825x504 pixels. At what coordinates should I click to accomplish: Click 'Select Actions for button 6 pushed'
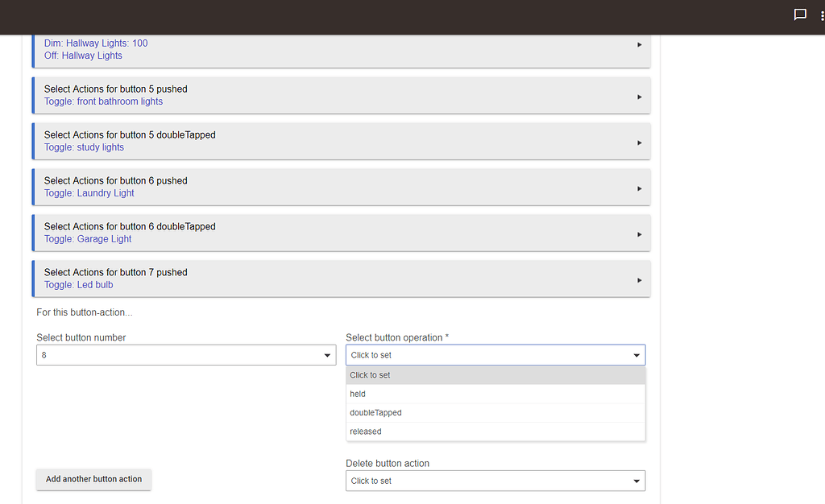point(116,181)
